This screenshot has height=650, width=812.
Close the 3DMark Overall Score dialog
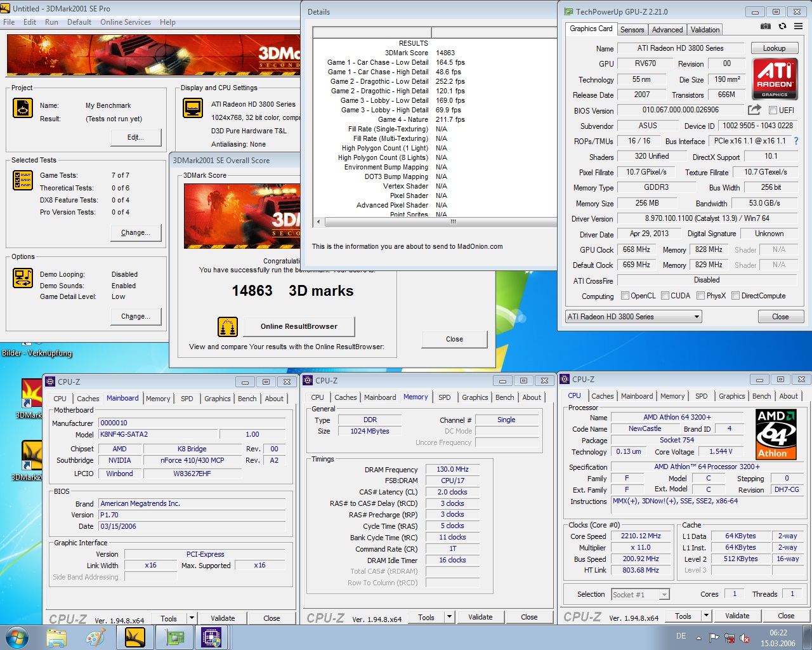[x=454, y=339]
